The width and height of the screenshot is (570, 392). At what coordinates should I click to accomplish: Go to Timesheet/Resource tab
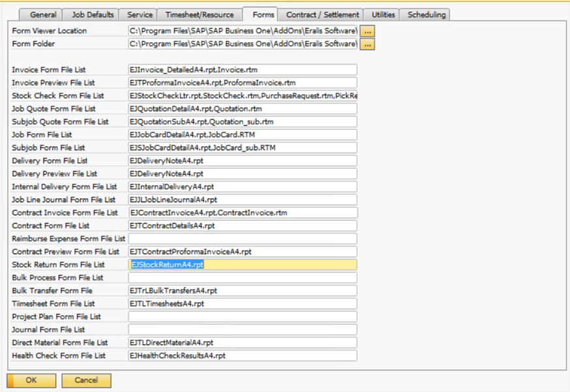pyautogui.click(x=200, y=14)
